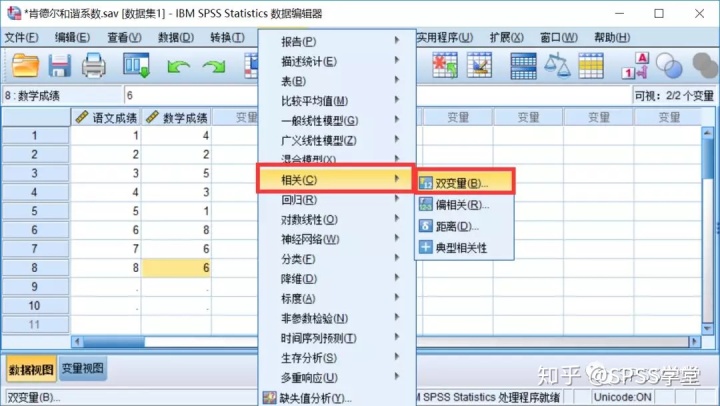Image resolution: width=720 pixels, height=406 pixels.
Task: Open the 编辑(E) menu
Action: click(72, 37)
